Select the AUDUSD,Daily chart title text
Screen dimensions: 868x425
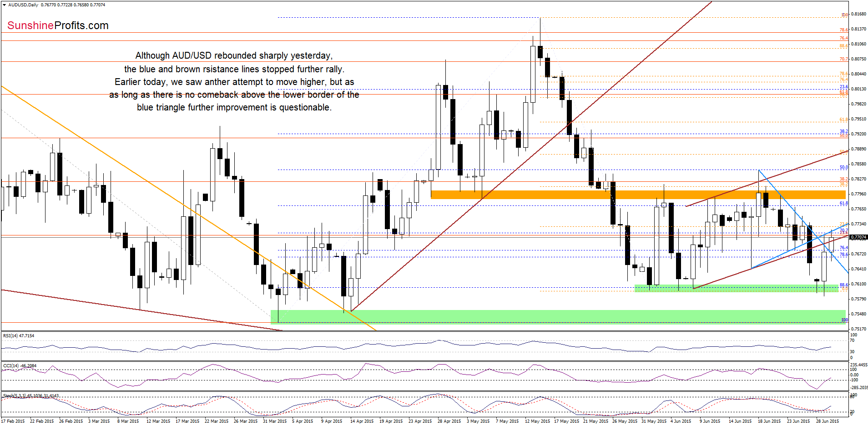click(x=23, y=5)
